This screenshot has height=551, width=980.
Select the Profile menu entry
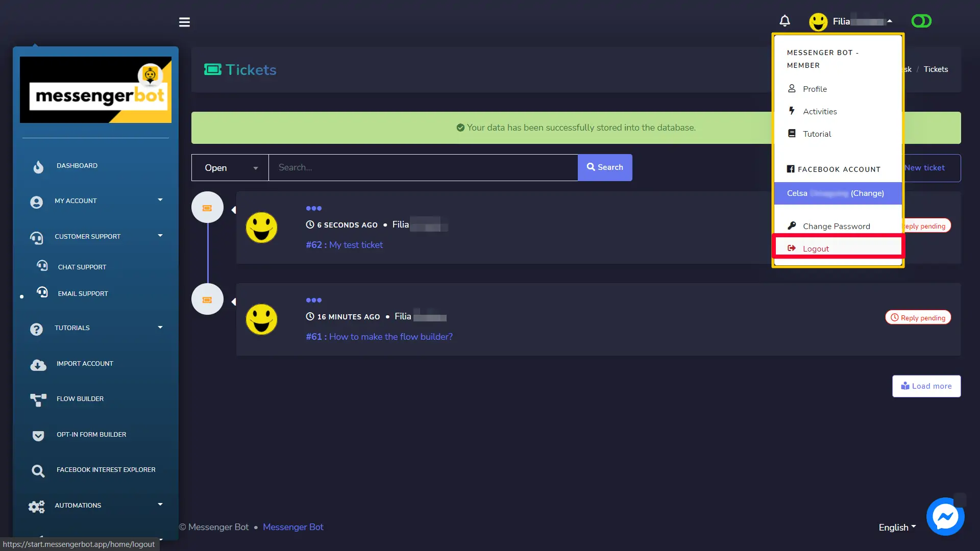coord(815,88)
